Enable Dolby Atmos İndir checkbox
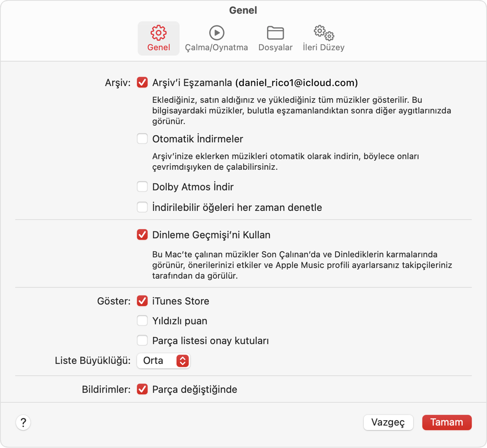This screenshot has height=448, width=487. click(142, 186)
